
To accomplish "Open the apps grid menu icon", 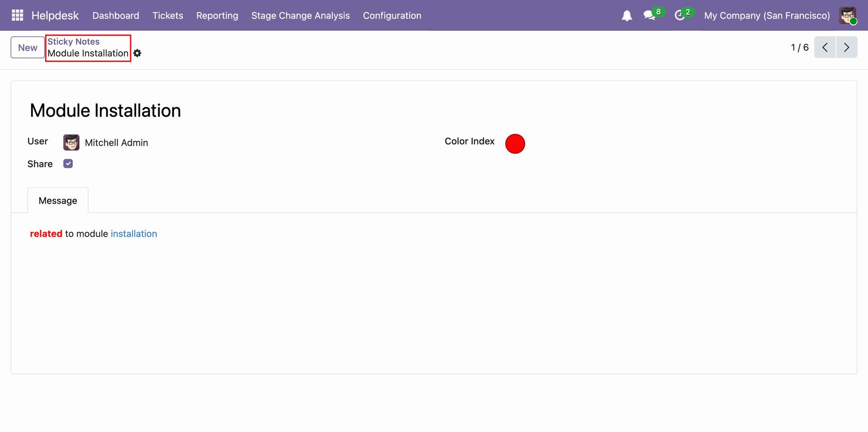I will (x=17, y=15).
